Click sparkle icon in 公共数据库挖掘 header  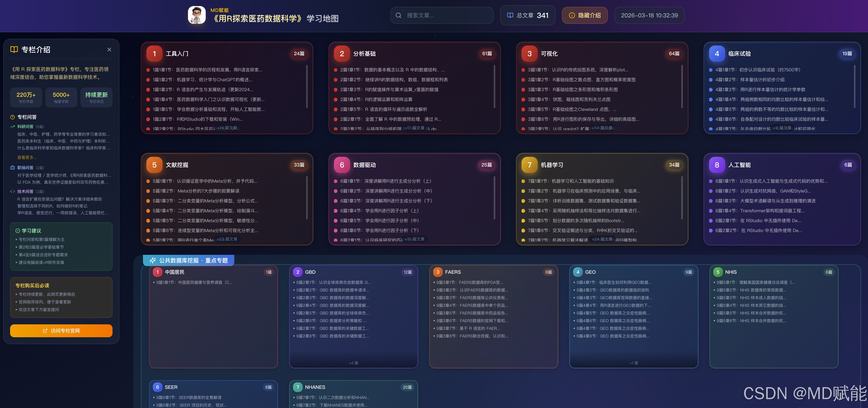tap(153, 260)
